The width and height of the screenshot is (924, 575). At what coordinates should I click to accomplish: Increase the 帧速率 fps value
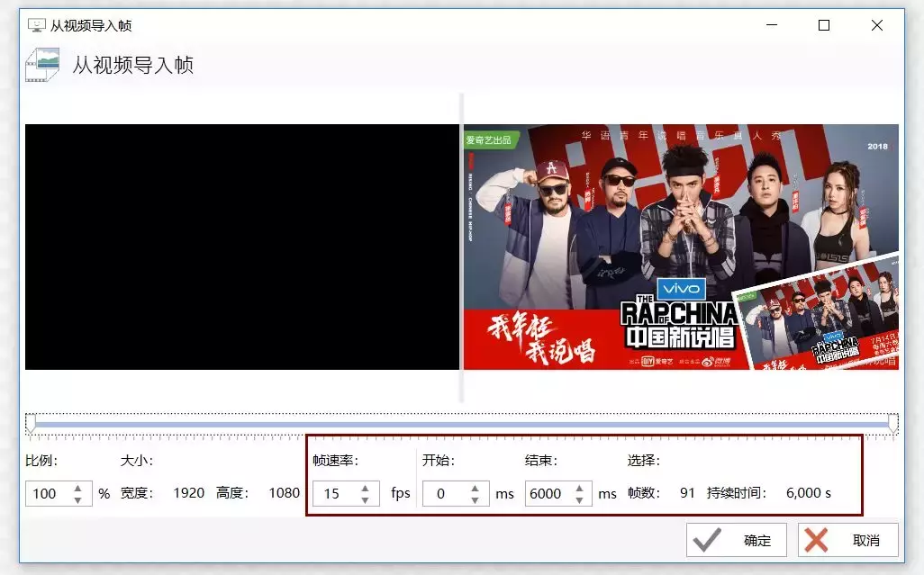pos(366,488)
